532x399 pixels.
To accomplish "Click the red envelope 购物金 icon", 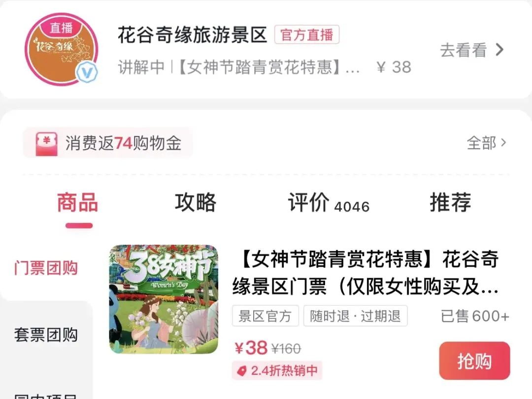I will pos(46,144).
